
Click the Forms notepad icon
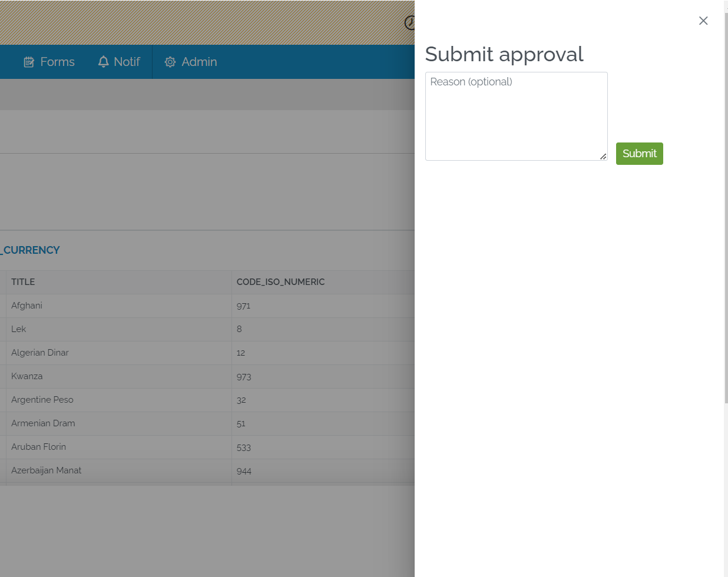click(29, 62)
